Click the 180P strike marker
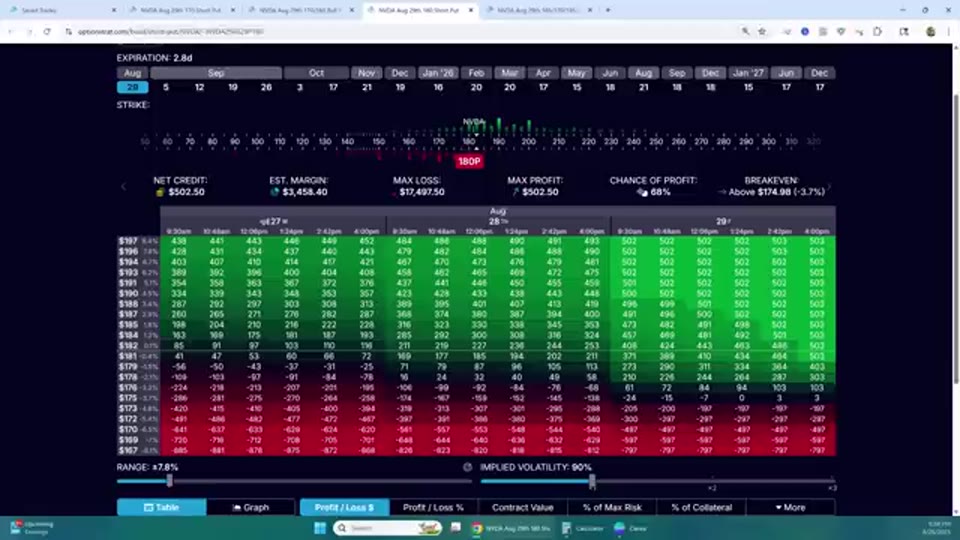The image size is (960, 540). pos(469,162)
